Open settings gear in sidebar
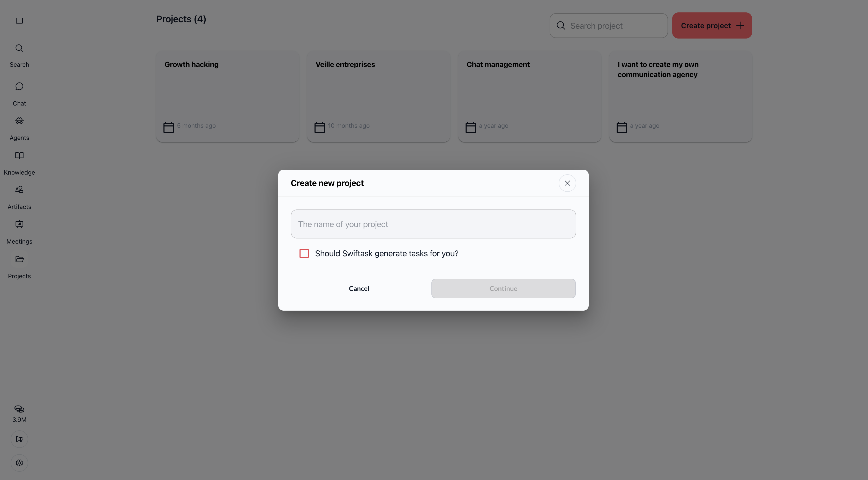 pos(19,463)
